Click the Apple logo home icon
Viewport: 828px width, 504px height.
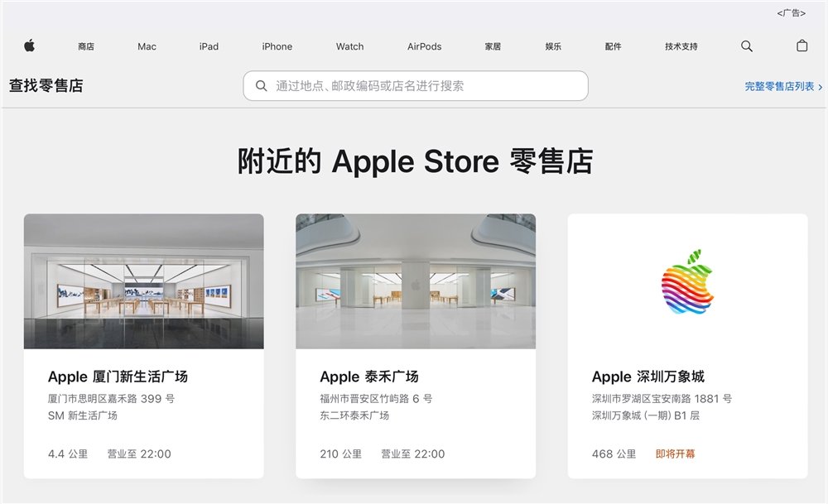coord(30,46)
